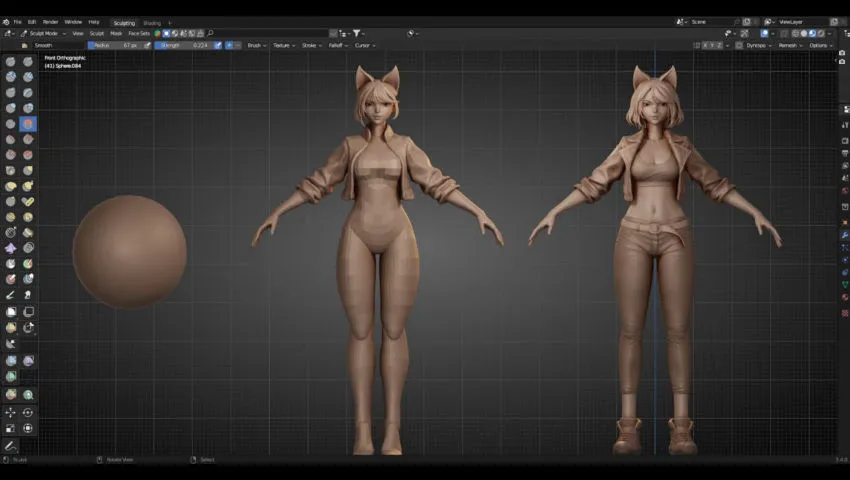
Task: Select the Draw brush tool
Action: (11, 61)
